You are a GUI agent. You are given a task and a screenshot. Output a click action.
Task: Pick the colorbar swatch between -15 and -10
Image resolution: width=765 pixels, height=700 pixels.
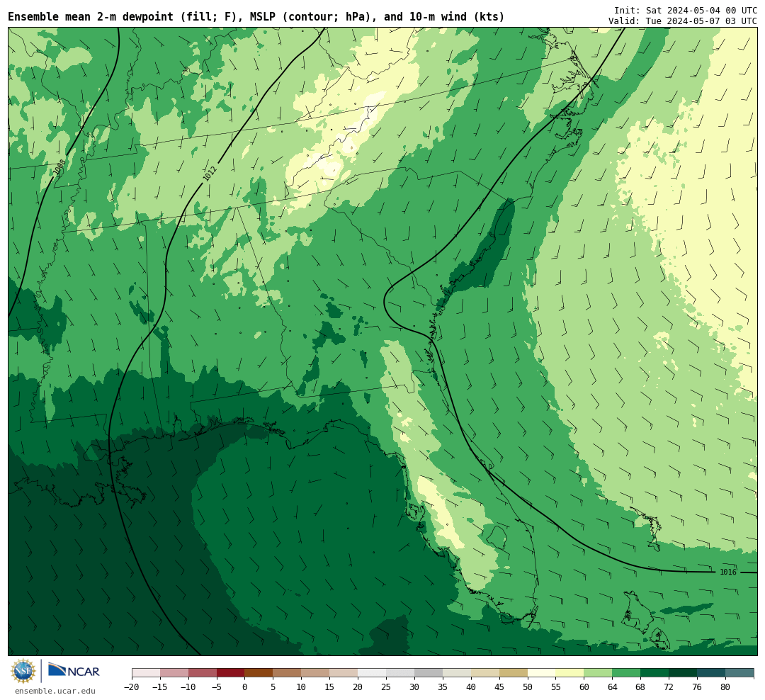(x=174, y=673)
